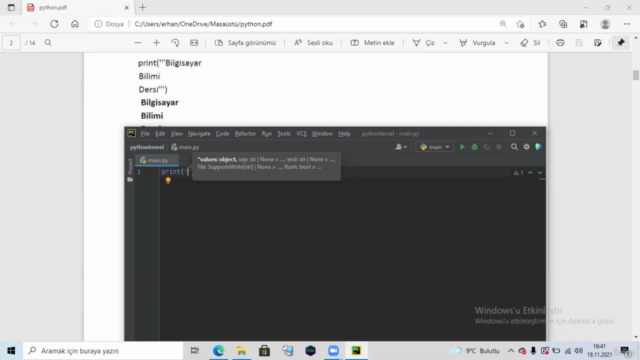
Task: Open the Edit menu in PyCharm
Action: coord(160,134)
